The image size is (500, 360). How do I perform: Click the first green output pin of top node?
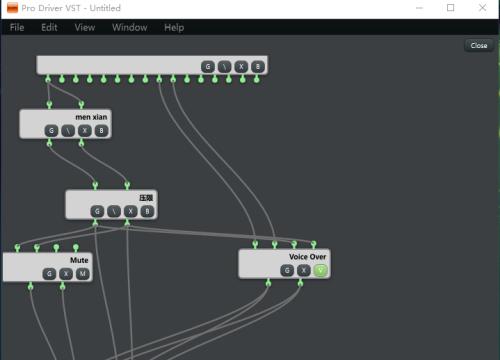click(x=48, y=79)
